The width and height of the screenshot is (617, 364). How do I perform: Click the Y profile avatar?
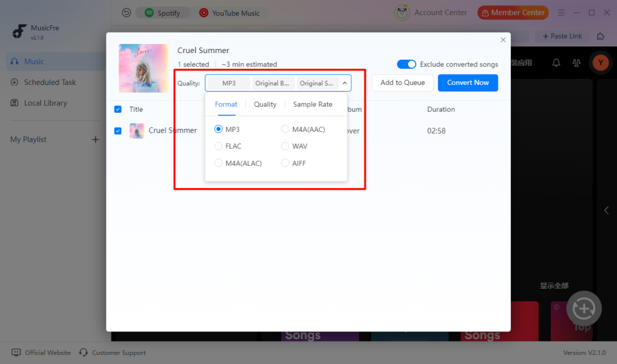tap(601, 63)
